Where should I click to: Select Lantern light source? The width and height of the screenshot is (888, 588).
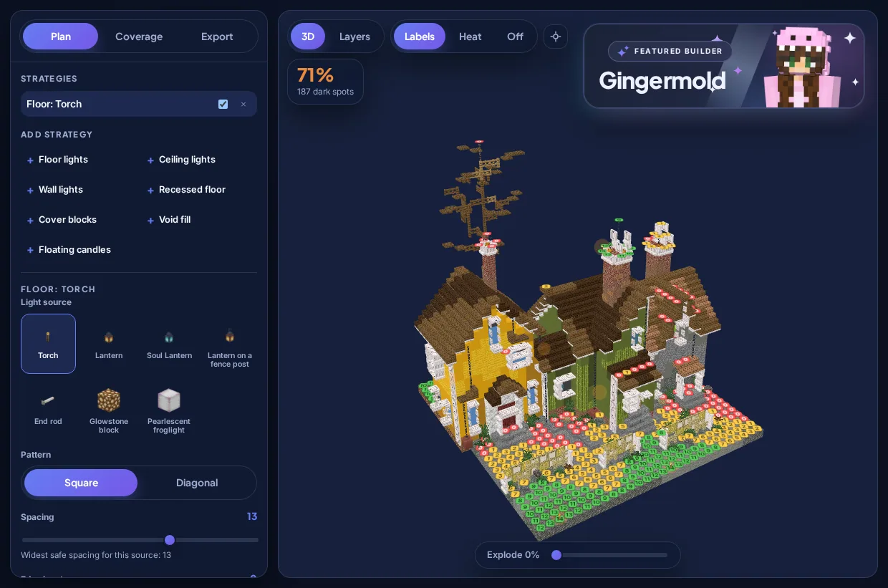[x=109, y=344]
